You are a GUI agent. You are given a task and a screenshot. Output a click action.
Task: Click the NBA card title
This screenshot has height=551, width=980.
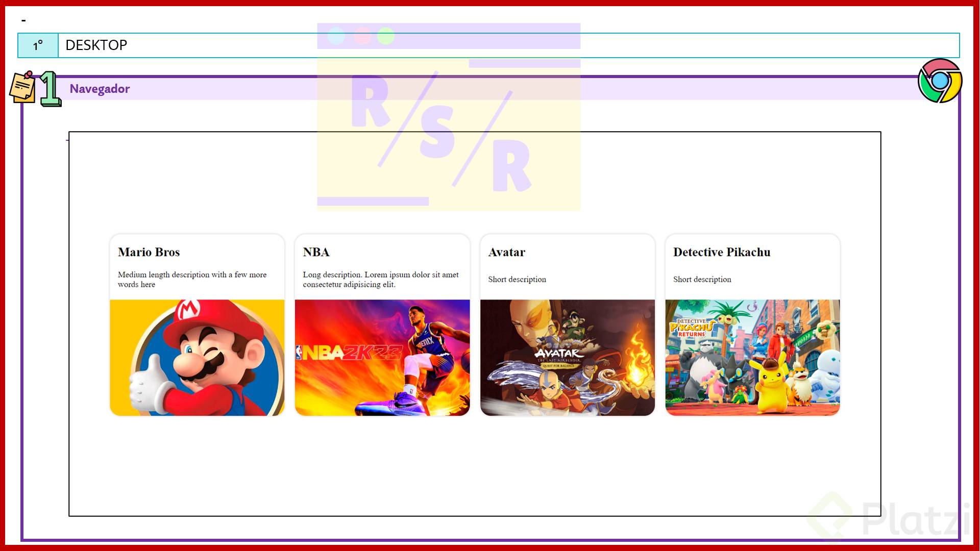(x=316, y=252)
